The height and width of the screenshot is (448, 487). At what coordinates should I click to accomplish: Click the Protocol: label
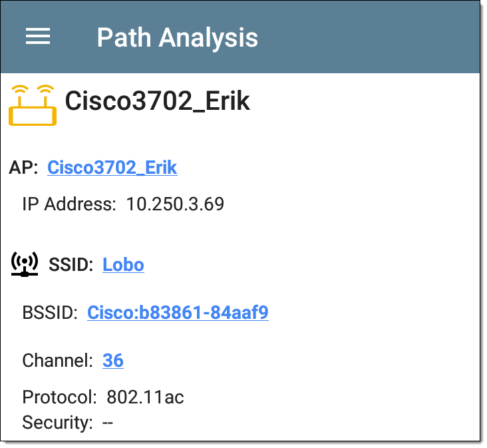click(60, 397)
